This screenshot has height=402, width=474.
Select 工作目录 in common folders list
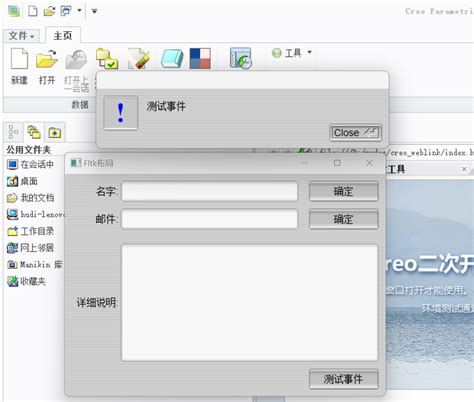[31, 231]
